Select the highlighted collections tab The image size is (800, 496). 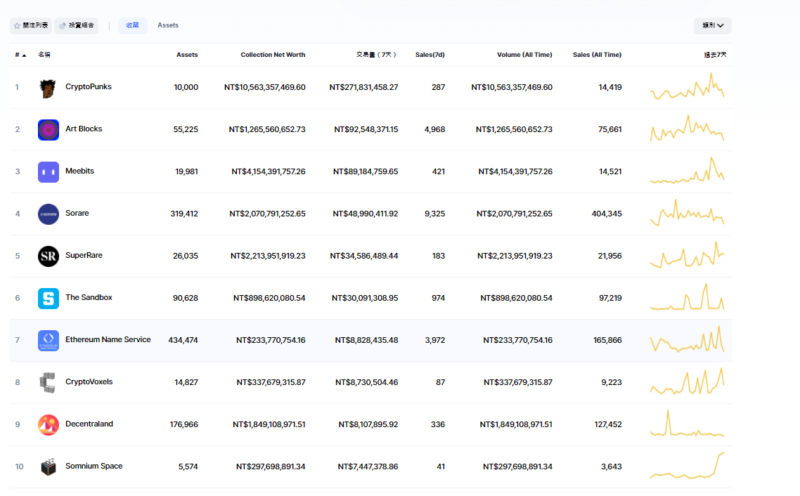(133, 26)
